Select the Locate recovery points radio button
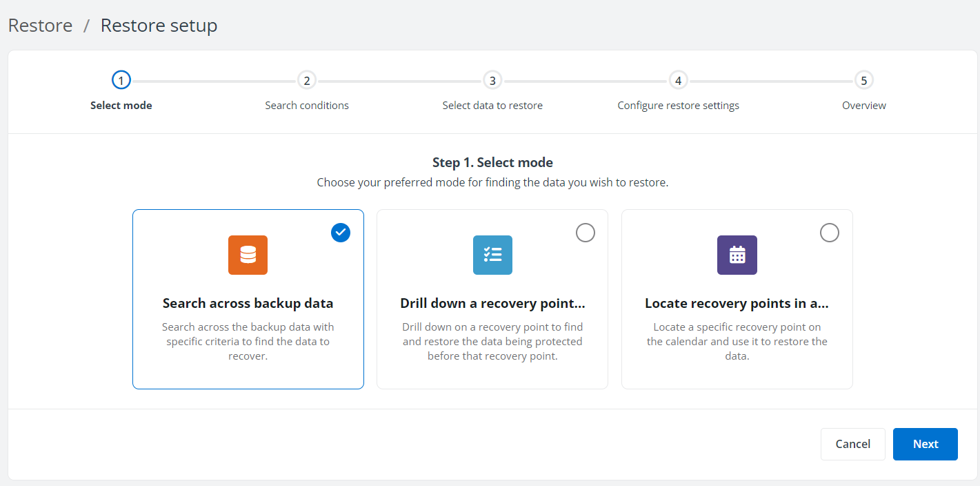The width and height of the screenshot is (980, 486). (829, 233)
